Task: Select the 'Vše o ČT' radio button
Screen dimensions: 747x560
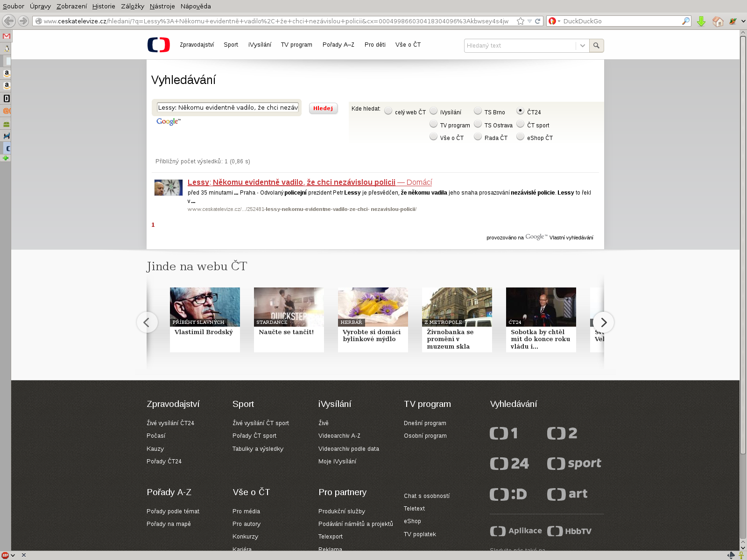Action: 433,136
